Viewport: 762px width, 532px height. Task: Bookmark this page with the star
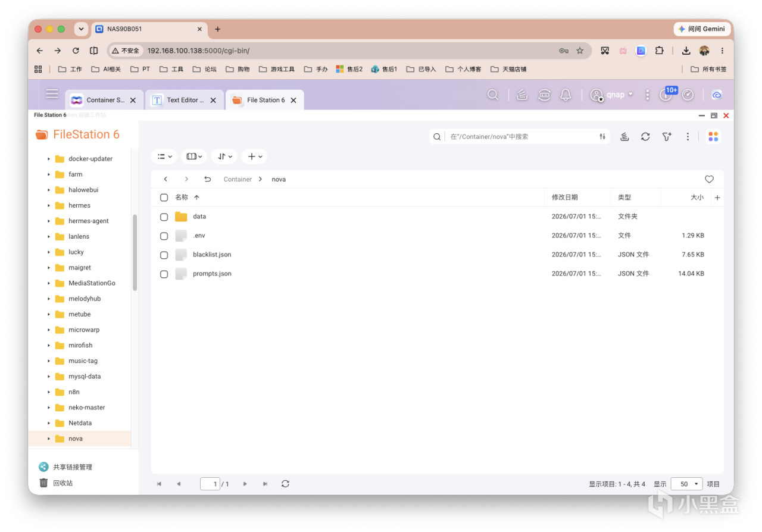(580, 51)
